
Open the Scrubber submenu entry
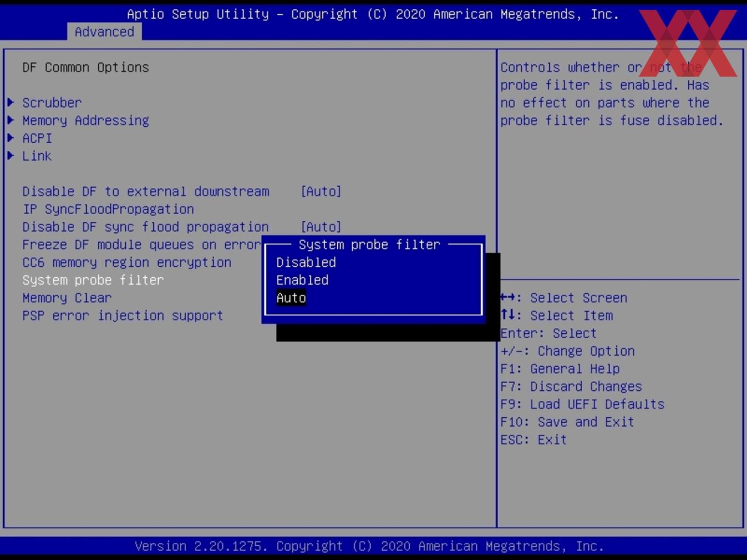(x=52, y=103)
